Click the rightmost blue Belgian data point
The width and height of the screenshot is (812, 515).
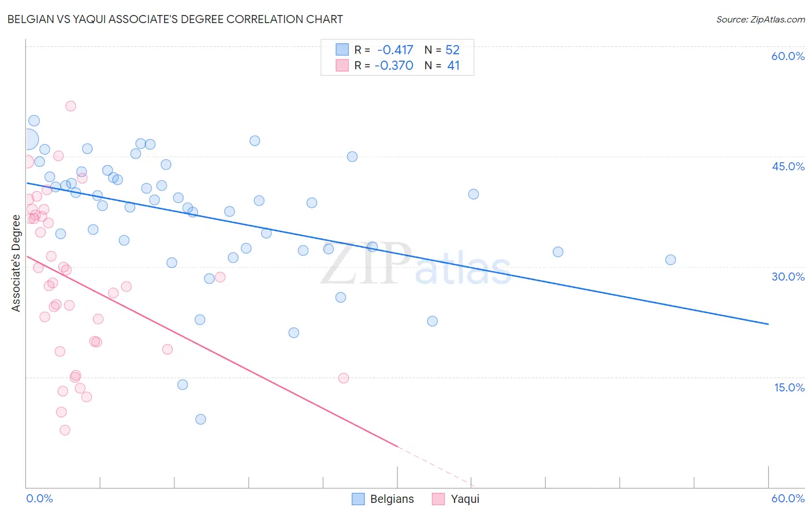[671, 260]
